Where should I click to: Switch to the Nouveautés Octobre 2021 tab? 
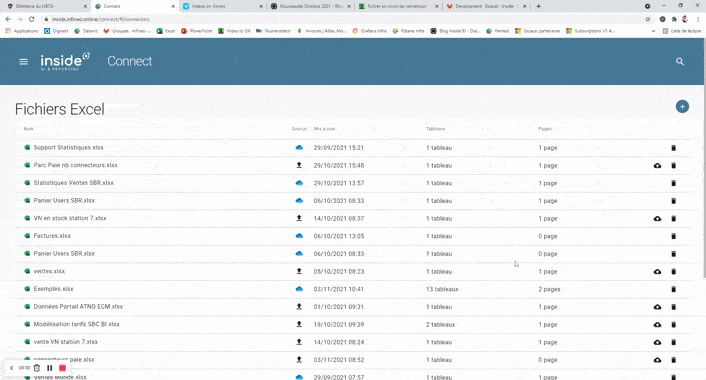tap(311, 6)
